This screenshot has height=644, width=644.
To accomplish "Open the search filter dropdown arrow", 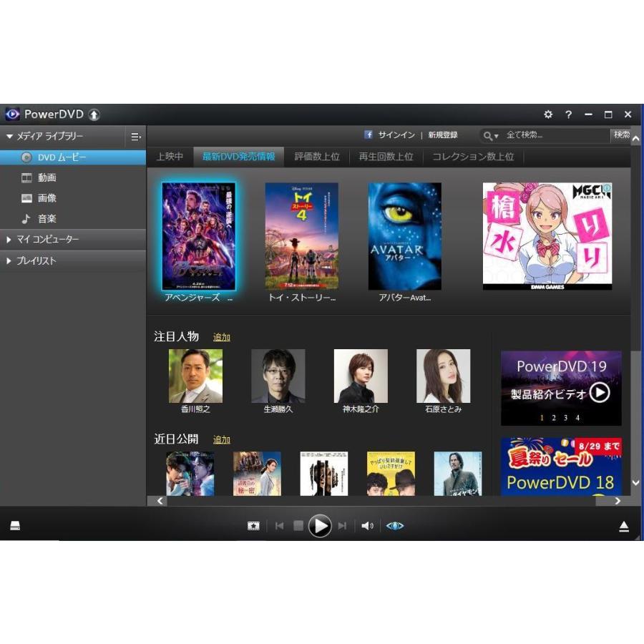I will click(x=497, y=135).
